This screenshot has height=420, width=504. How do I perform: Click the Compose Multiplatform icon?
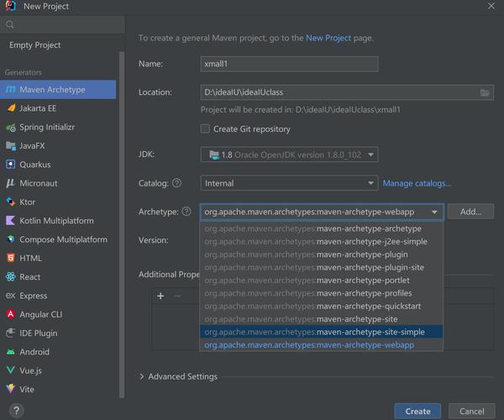[11, 239]
